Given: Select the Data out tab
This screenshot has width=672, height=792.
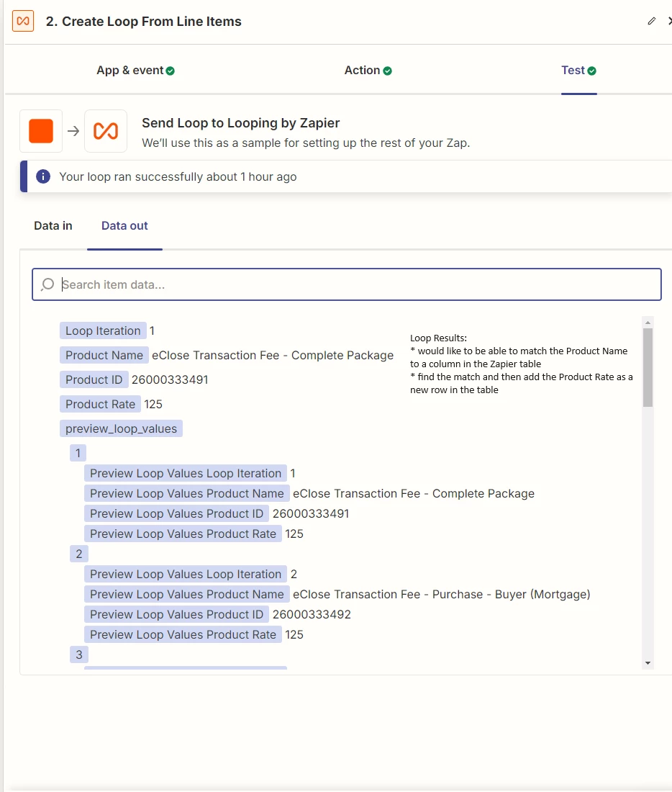Looking at the screenshot, I should [124, 226].
